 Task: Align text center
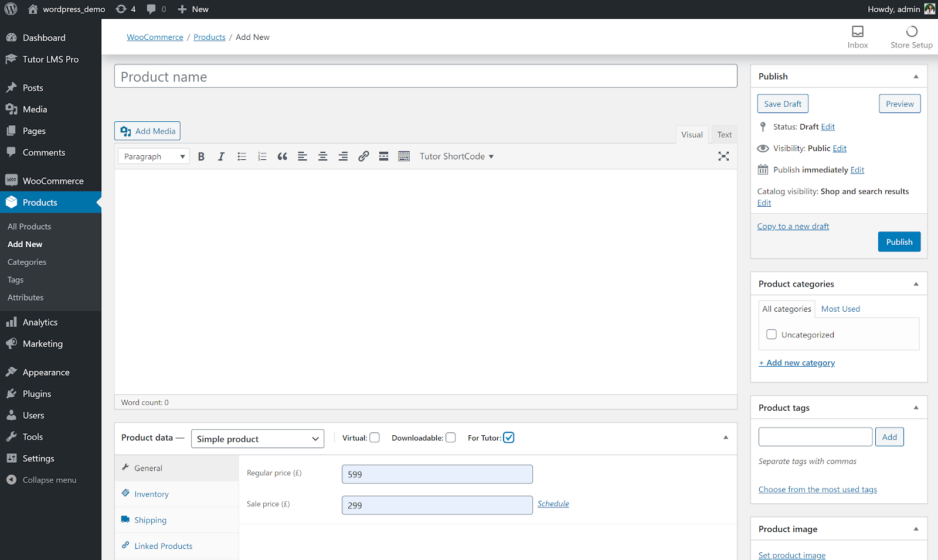point(322,156)
